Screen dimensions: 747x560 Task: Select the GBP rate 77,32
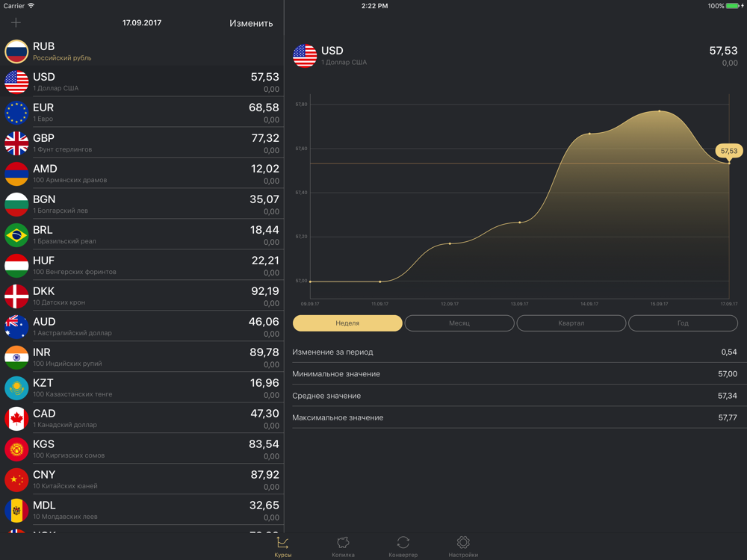tap(265, 138)
